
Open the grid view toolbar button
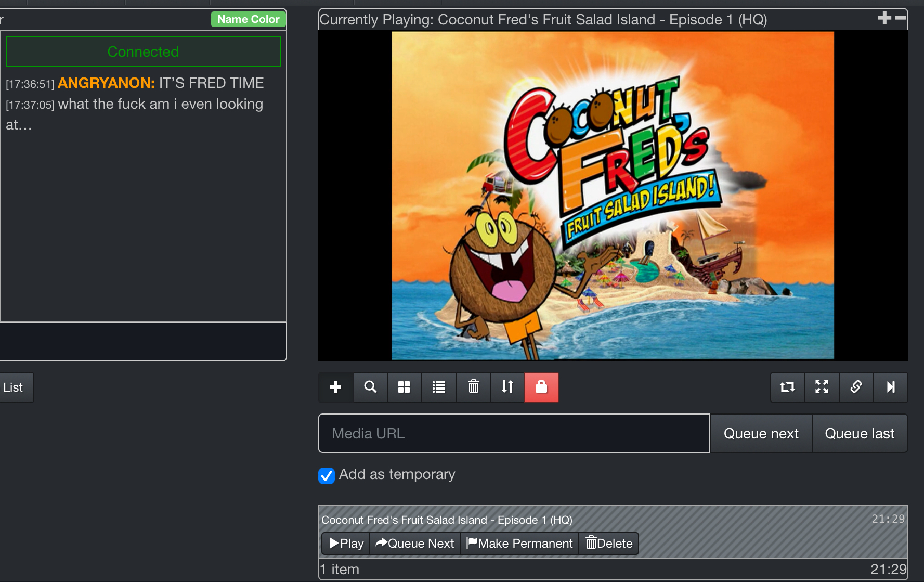click(x=404, y=387)
